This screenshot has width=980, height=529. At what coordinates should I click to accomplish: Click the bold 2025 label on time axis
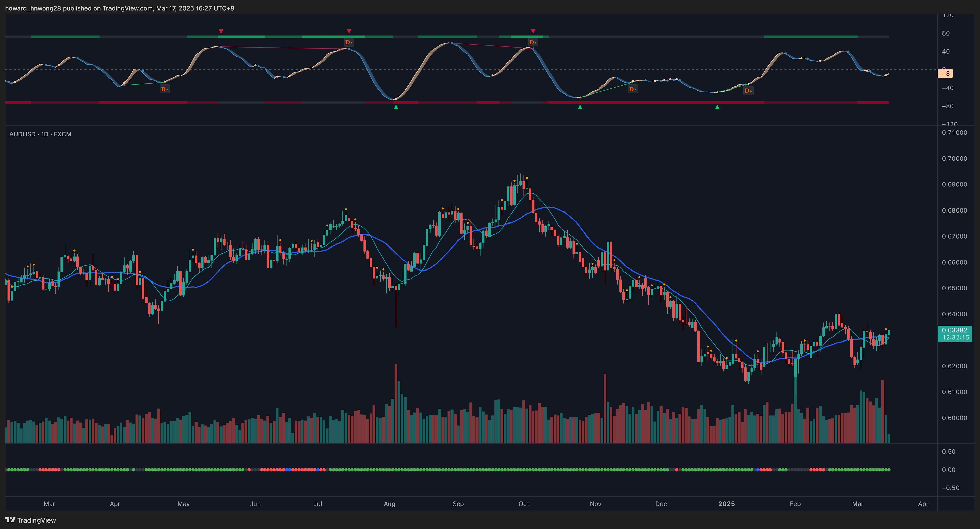click(x=727, y=504)
